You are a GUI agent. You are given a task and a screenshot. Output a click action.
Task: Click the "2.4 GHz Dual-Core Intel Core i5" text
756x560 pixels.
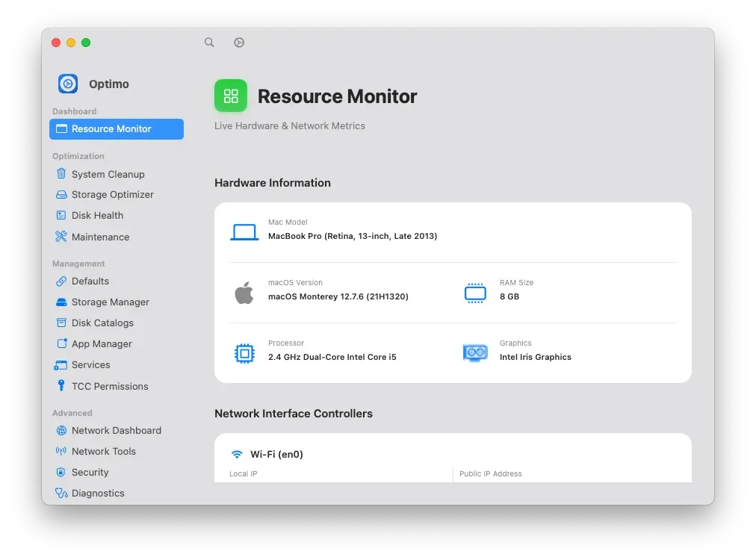tap(332, 357)
